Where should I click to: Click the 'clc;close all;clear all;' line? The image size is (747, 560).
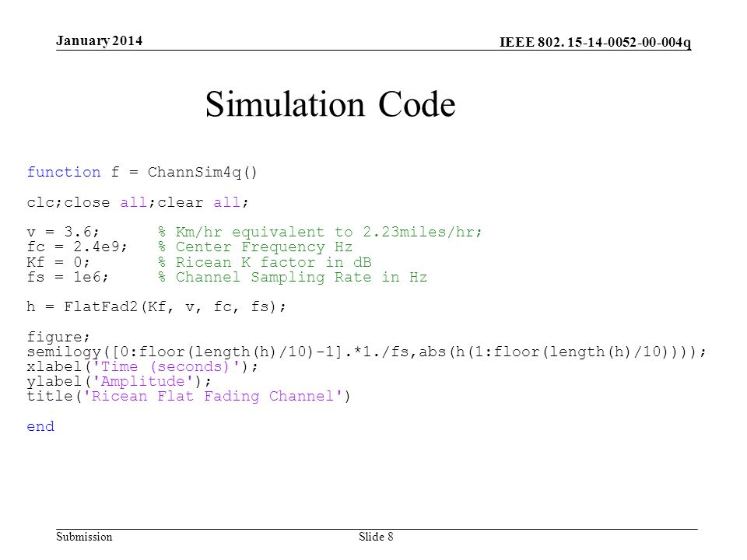click(x=138, y=202)
